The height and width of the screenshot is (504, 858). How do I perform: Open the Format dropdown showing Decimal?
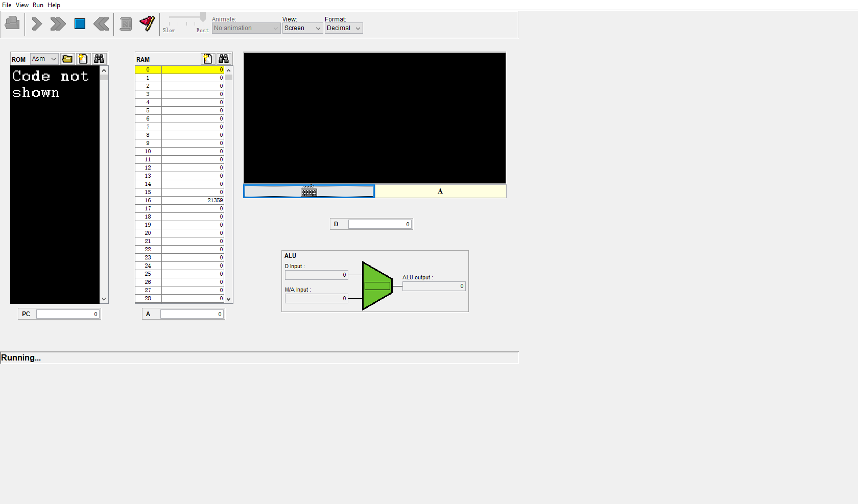click(x=344, y=28)
